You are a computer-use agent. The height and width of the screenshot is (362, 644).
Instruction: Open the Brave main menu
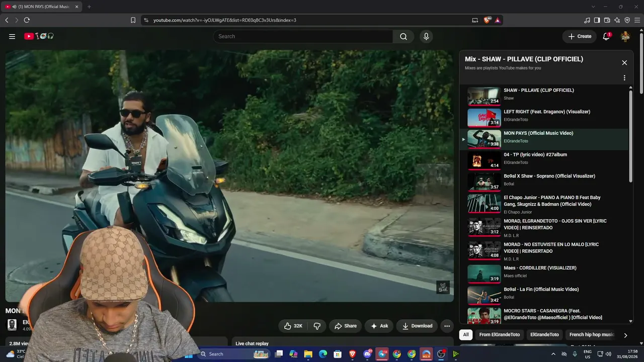click(x=637, y=20)
